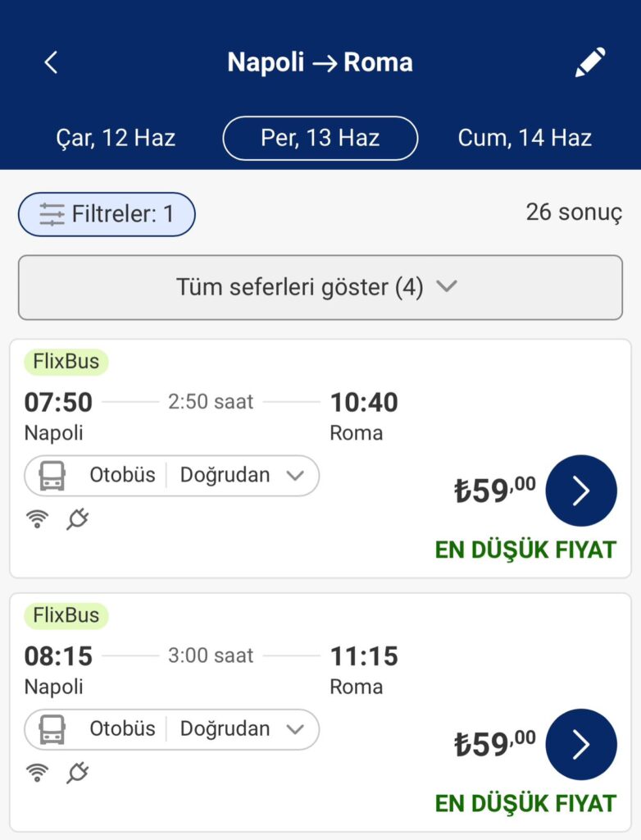Expand Tüm seferleri göster (4)
Viewport: 641px width, 840px height.
[320, 287]
